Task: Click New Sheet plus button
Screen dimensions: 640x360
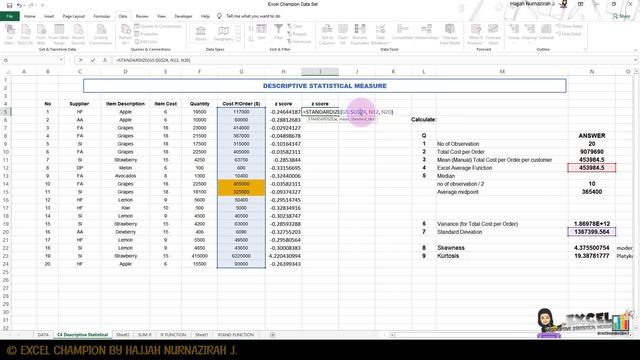Action: tap(272, 335)
